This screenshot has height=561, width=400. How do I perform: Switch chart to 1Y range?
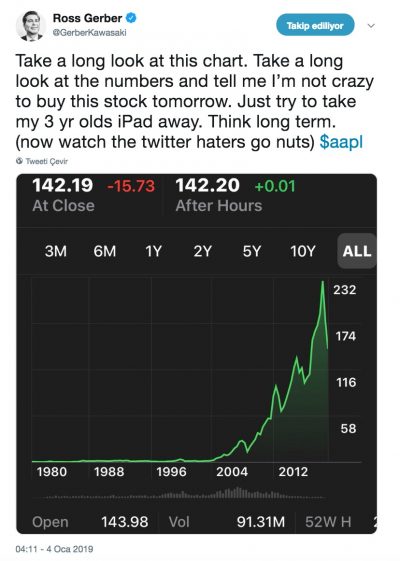tap(153, 251)
